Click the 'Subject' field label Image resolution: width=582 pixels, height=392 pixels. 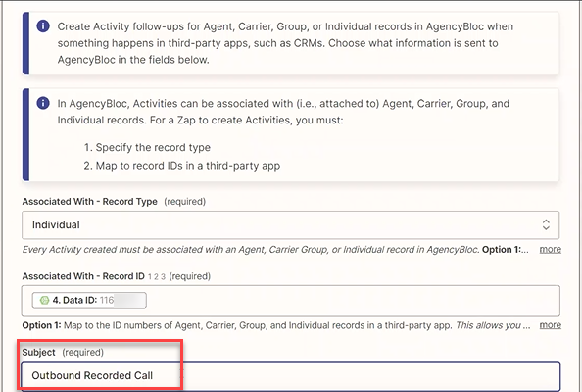[38, 352]
